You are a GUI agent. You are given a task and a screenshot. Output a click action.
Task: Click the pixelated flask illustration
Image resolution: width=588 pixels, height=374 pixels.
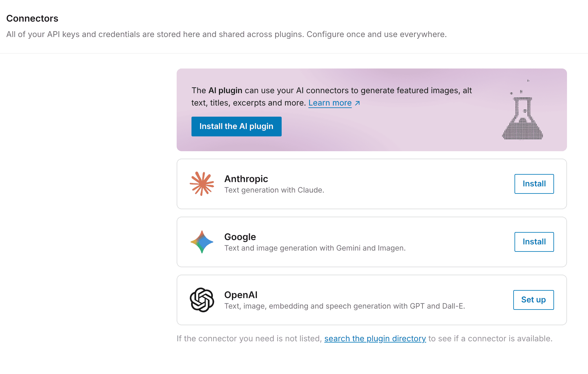[523, 110]
